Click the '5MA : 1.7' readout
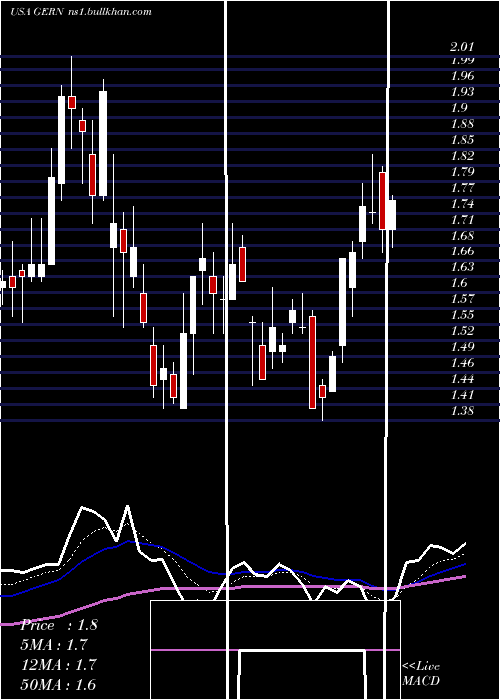The image size is (500, 700). [x=54, y=645]
